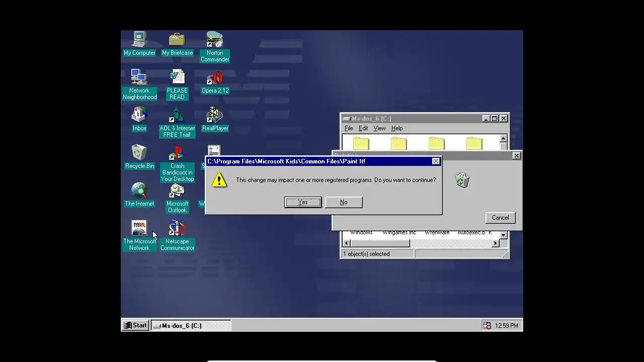This screenshot has width=644, height=362.
Task: Select the Wrenware item in file list
Action: pos(437,233)
